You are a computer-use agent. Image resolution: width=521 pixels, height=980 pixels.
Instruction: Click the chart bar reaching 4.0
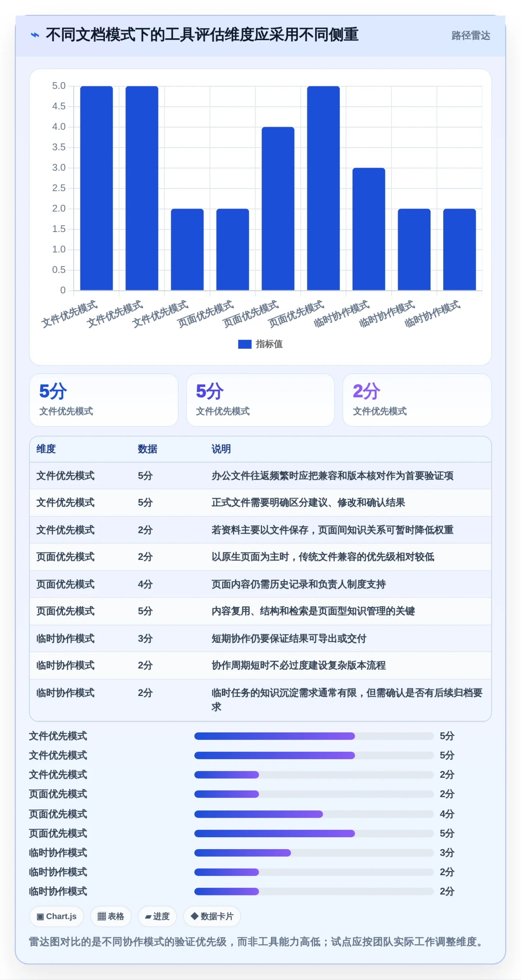pyautogui.click(x=278, y=209)
